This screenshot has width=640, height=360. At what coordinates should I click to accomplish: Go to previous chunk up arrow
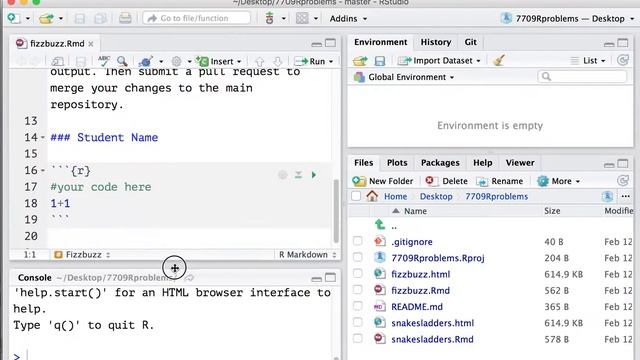coord(259,61)
